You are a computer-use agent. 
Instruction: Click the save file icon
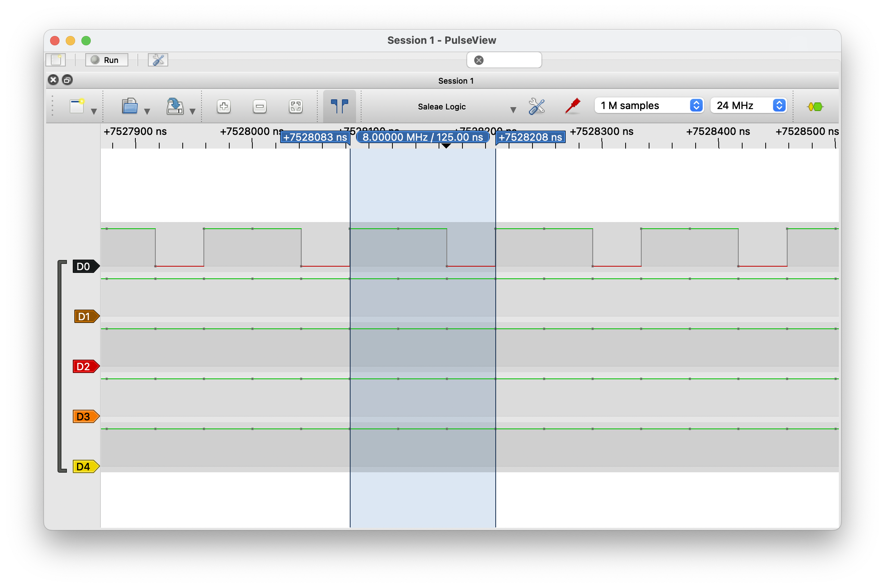coord(175,106)
